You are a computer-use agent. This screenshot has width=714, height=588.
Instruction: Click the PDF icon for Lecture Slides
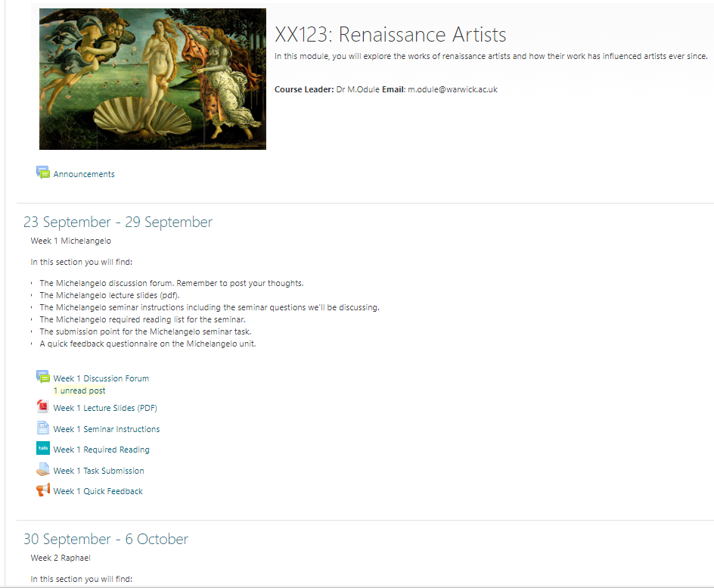tap(43, 407)
